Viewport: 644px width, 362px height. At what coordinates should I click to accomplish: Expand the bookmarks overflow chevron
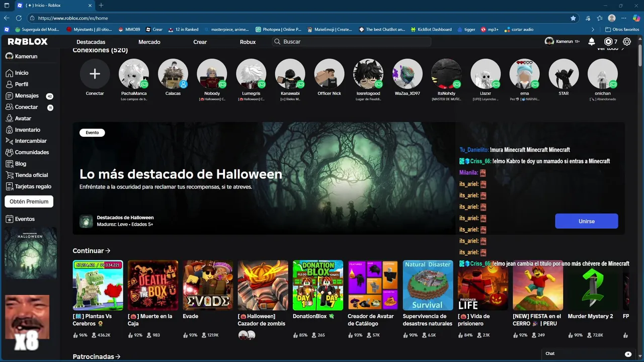coord(593,30)
